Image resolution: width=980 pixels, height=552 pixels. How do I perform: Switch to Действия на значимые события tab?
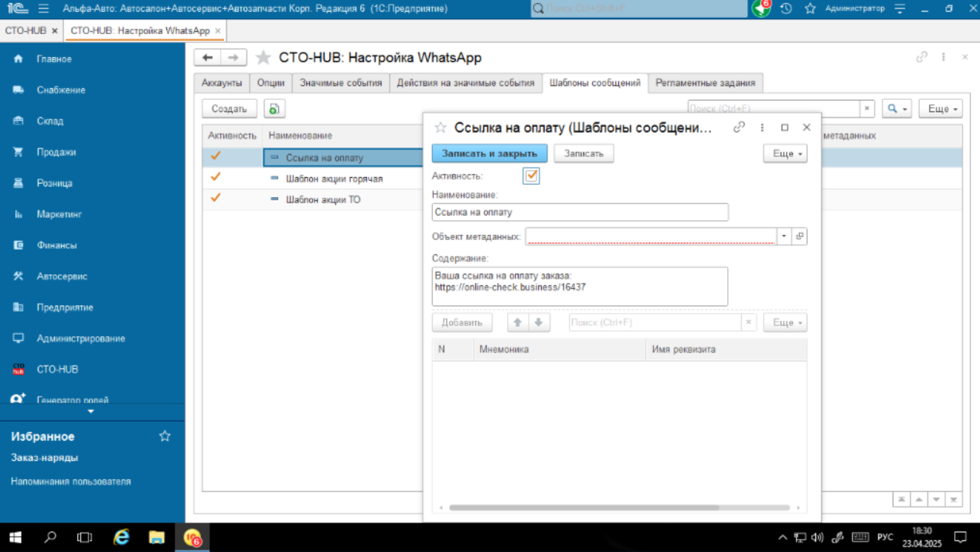tap(465, 83)
